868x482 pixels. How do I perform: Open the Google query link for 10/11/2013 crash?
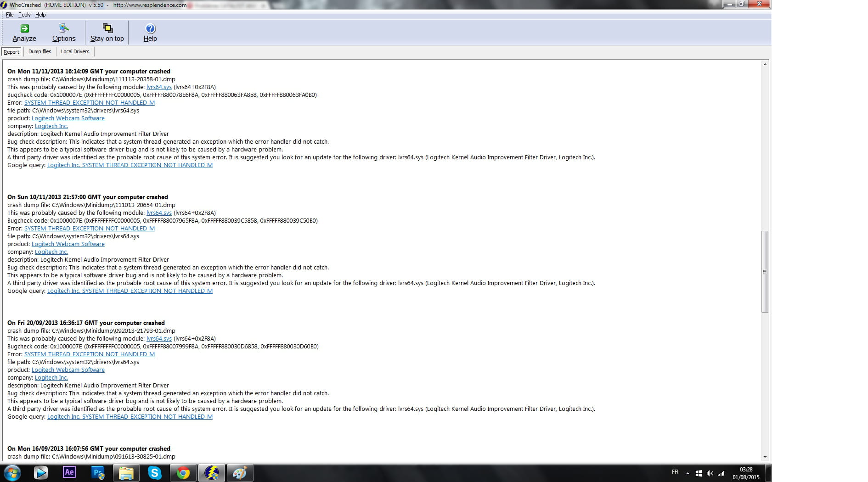pyautogui.click(x=130, y=291)
